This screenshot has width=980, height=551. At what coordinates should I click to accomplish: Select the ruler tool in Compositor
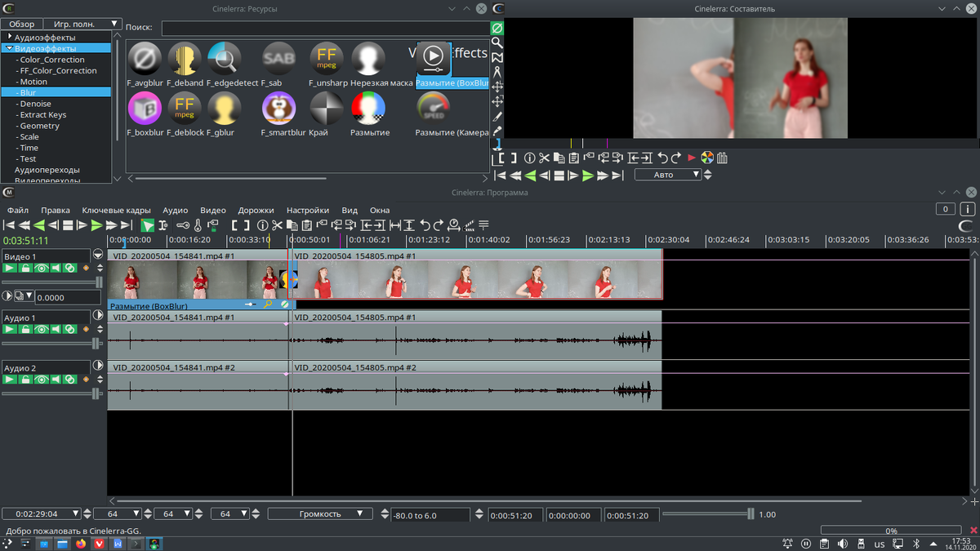(x=497, y=72)
